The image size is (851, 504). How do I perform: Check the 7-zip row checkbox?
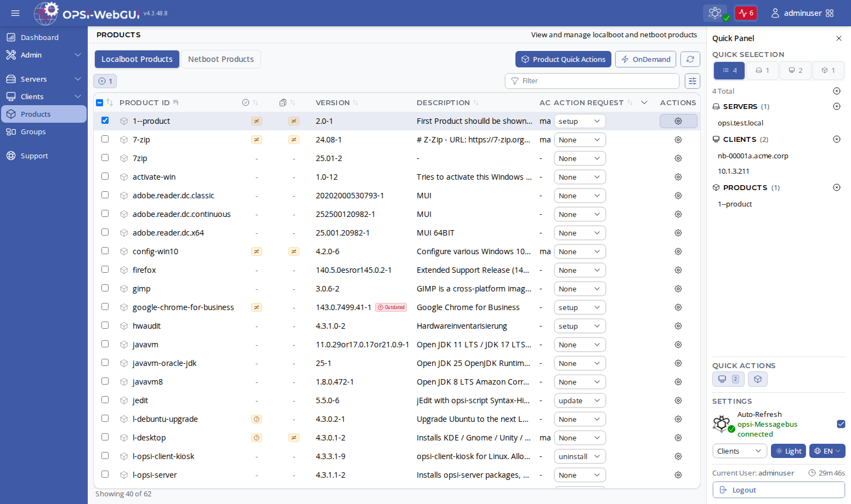[x=105, y=139]
